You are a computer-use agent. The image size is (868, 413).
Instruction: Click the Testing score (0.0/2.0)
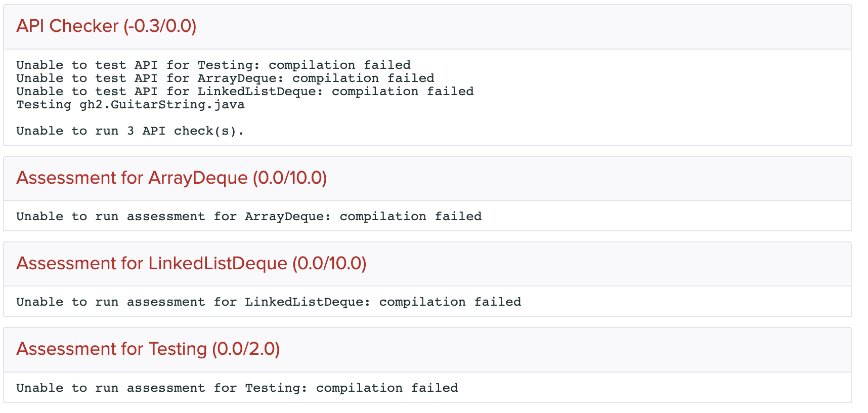(x=246, y=349)
